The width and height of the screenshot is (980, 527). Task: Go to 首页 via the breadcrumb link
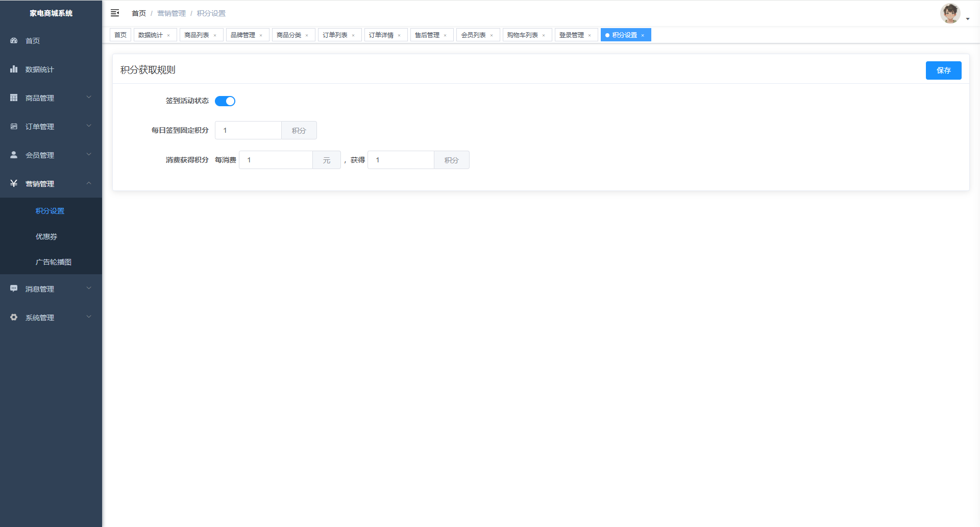139,13
